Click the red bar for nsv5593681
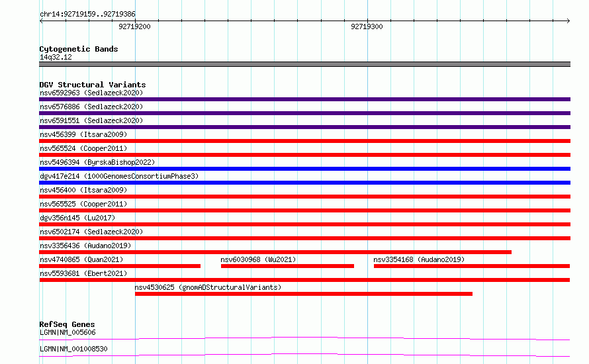 pos(304,280)
